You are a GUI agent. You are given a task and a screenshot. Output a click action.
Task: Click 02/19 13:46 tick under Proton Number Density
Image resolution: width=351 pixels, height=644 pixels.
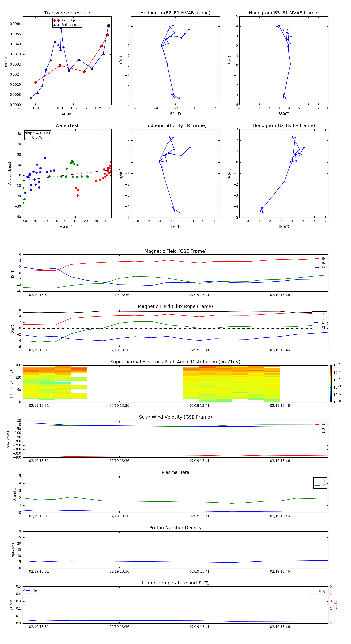click(x=280, y=571)
